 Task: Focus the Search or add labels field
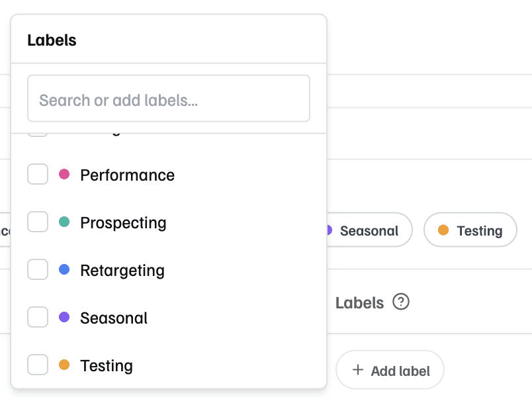tap(169, 99)
